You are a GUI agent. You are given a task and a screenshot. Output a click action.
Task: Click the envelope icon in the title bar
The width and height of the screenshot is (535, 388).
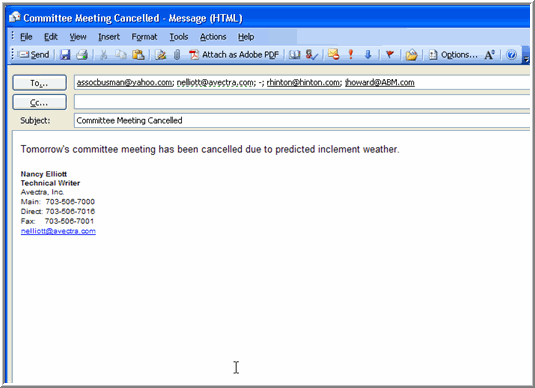click(x=14, y=17)
